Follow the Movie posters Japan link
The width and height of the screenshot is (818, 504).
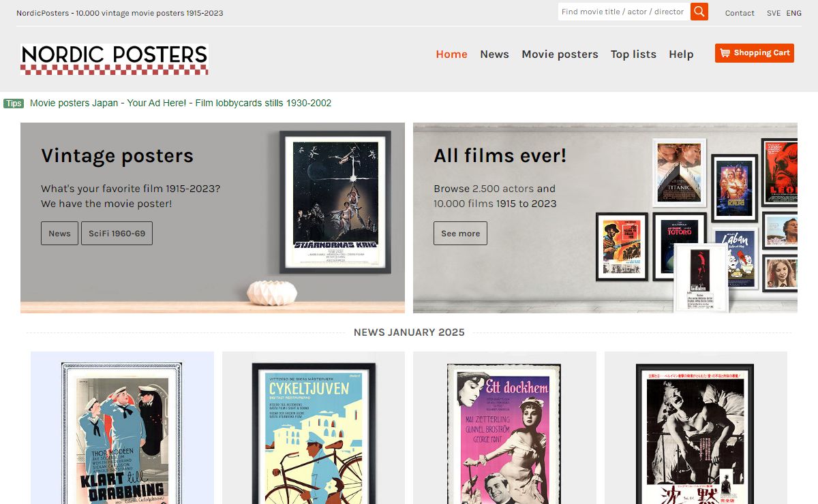click(74, 103)
